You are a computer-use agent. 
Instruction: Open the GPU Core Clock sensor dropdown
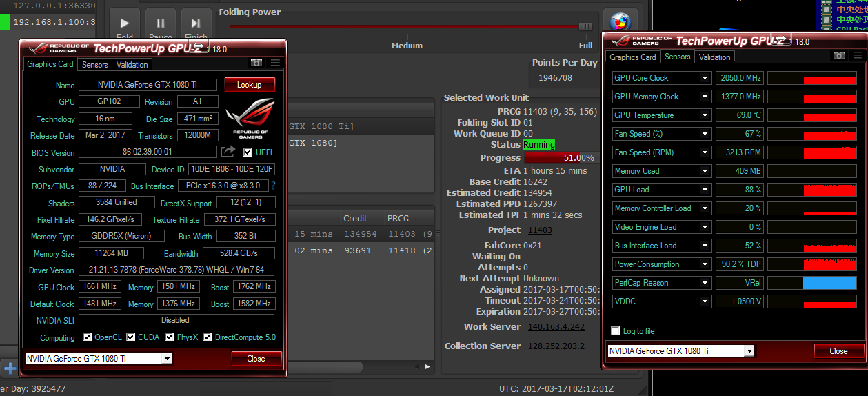pyautogui.click(x=705, y=78)
